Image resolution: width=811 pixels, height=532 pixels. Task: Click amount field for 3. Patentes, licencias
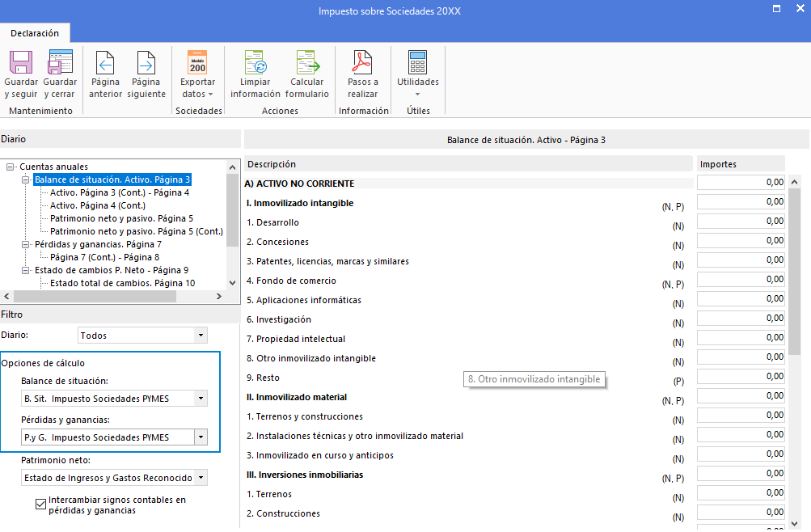click(x=741, y=260)
